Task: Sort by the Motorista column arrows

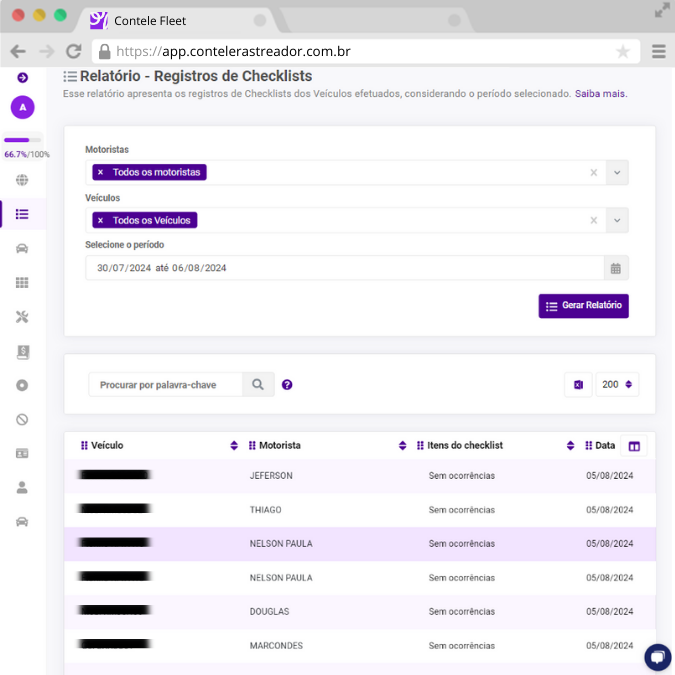Action: point(403,446)
